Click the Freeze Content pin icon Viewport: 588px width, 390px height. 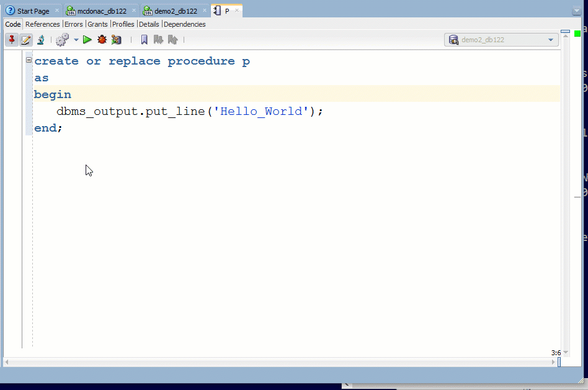coord(12,40)
